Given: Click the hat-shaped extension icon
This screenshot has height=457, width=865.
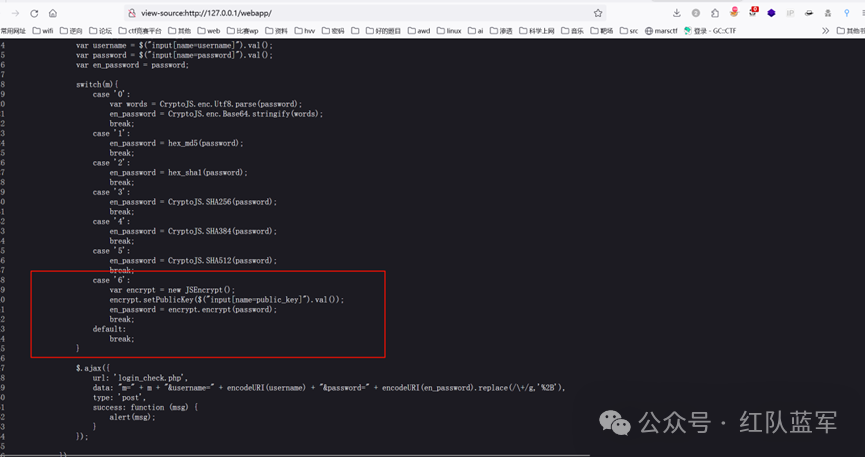Looking at the screenshot, I should (x=809, y=13).
